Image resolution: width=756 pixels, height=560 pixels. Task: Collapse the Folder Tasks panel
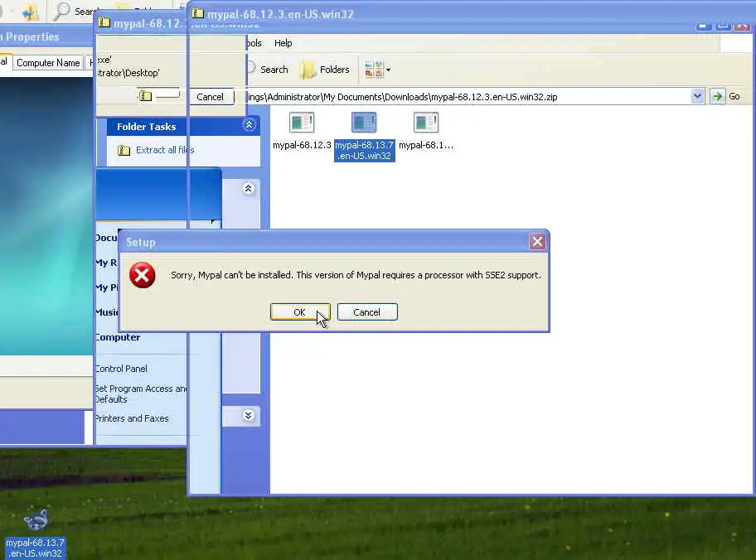[249, 125]
